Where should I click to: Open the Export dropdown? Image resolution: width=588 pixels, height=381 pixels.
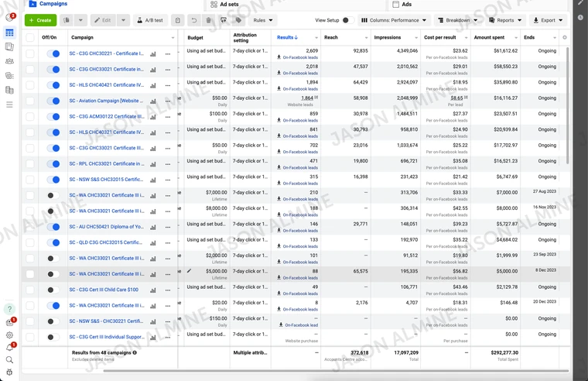(x=548, y=20)
